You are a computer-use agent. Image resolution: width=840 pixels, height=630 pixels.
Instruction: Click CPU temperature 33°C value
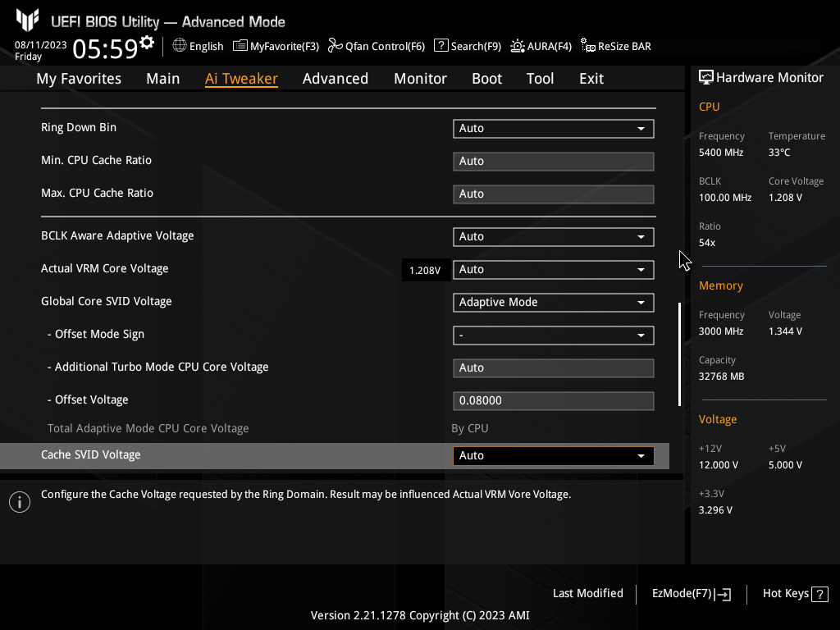click(x=779, y=153)
